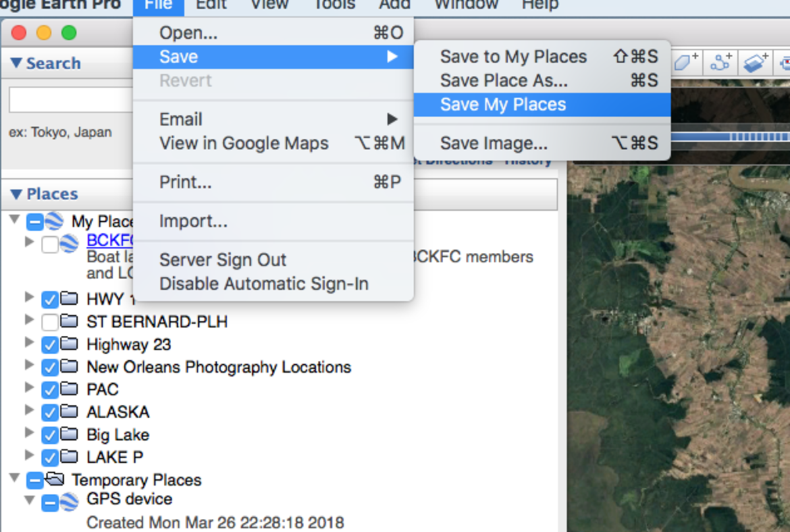
Task: Choose Import... from the File menu
Action: click(273, 221)
